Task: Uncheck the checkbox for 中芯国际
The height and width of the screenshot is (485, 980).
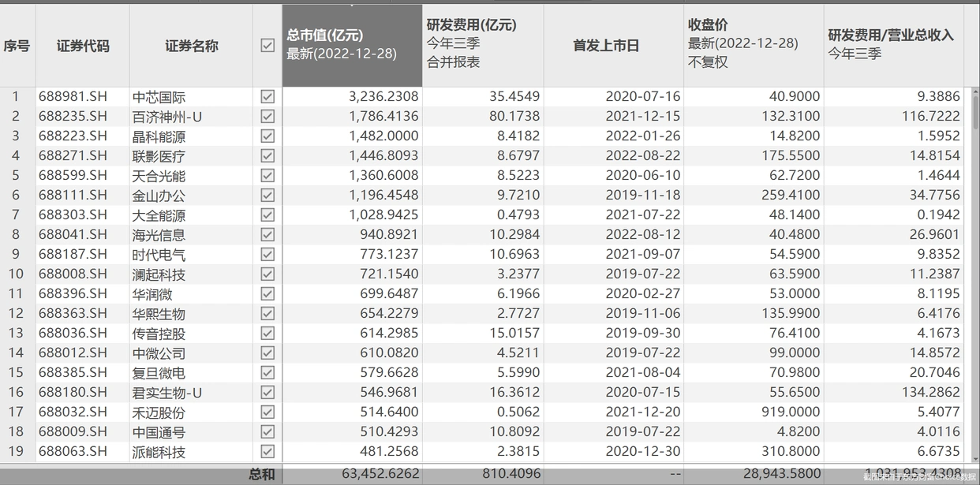Action: 267,96
